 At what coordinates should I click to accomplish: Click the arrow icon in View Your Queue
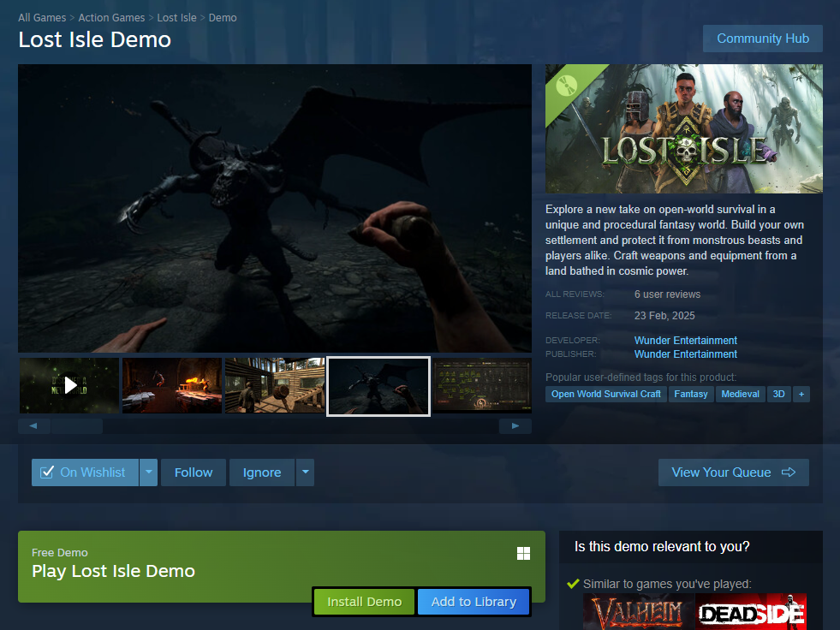[x=789, y=472]
